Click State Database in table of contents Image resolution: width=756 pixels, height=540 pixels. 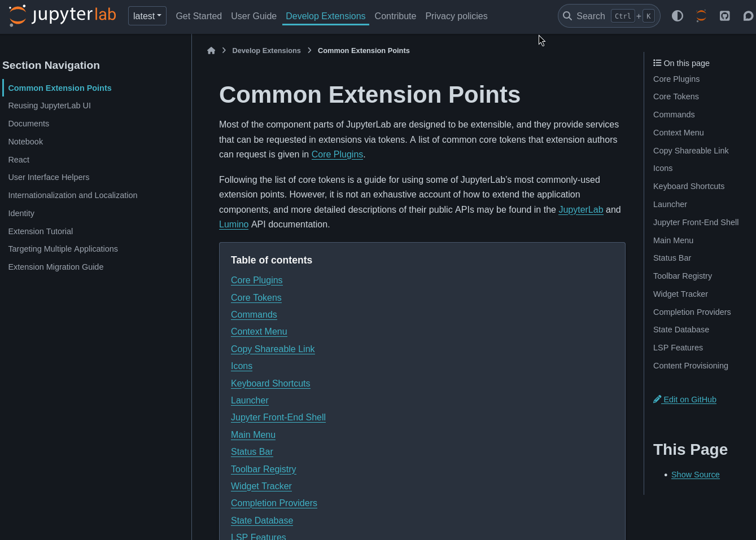tap(262, 520)
